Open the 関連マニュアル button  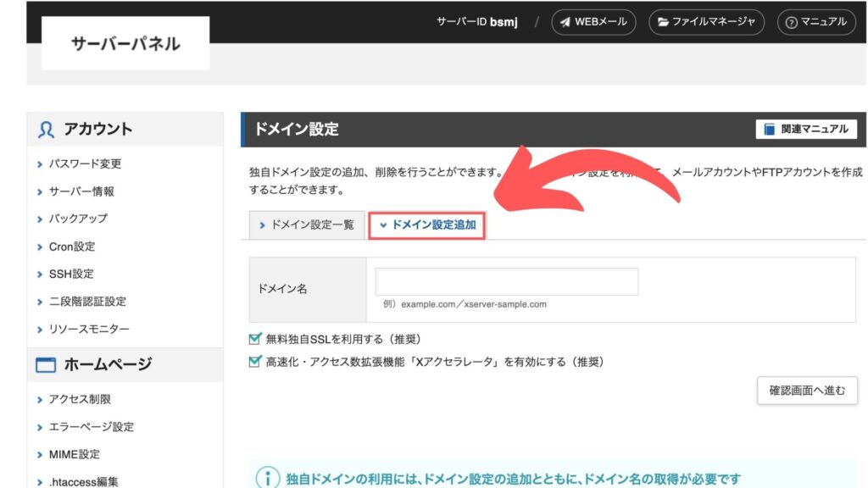(806, 129)
